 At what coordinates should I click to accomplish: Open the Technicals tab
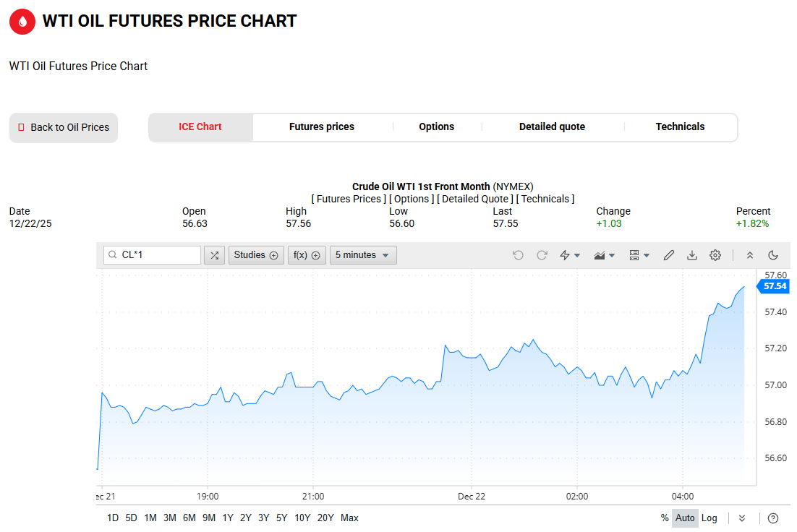pos(680,127)
